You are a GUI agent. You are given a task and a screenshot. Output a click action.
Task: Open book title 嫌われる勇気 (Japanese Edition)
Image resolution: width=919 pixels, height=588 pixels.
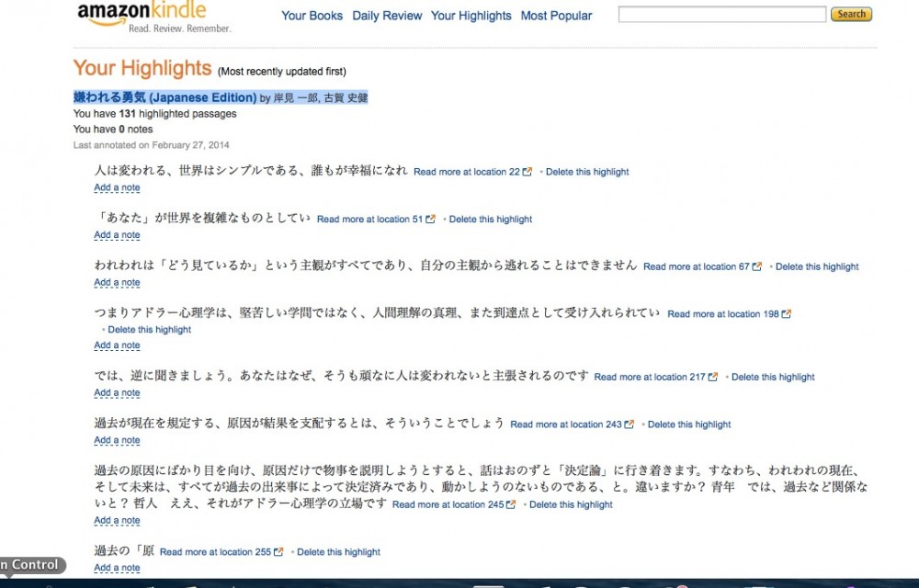pyautogui.click(x=165, y=97)
